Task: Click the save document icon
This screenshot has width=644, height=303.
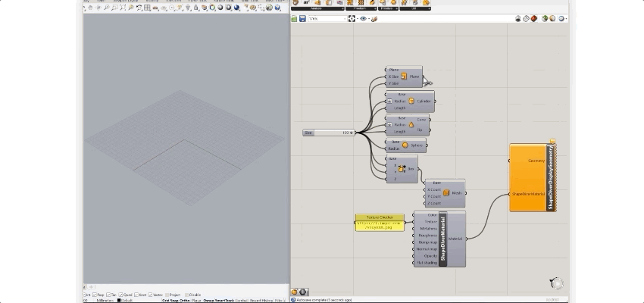Action: pyautogui.click(x=302, y=18)
